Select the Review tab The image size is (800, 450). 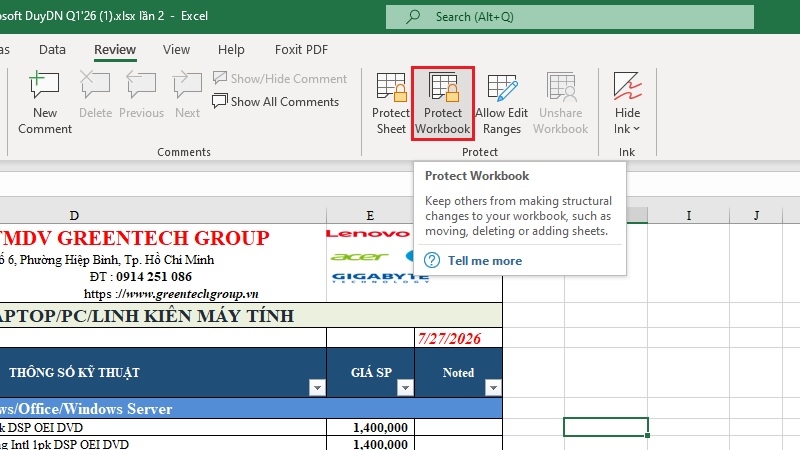(x=115, y=49)
